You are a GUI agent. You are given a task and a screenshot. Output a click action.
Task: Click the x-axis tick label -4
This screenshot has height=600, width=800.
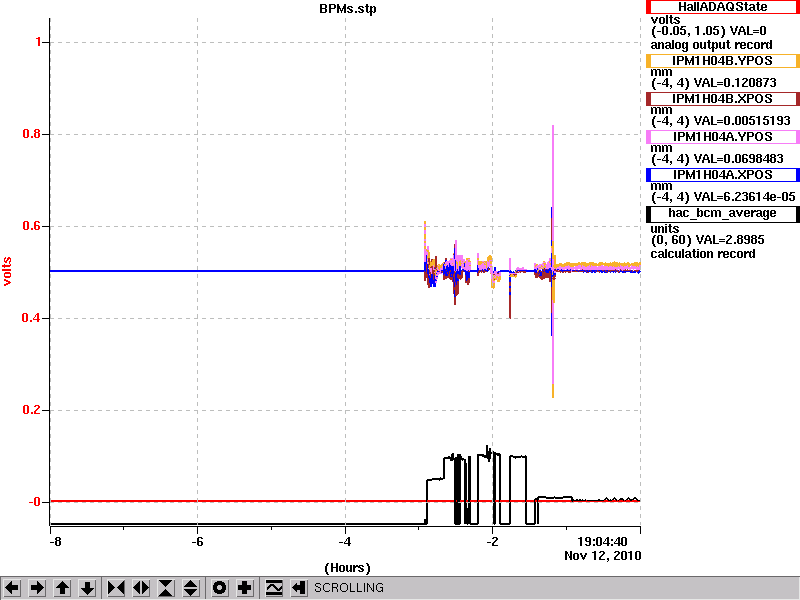345,541
